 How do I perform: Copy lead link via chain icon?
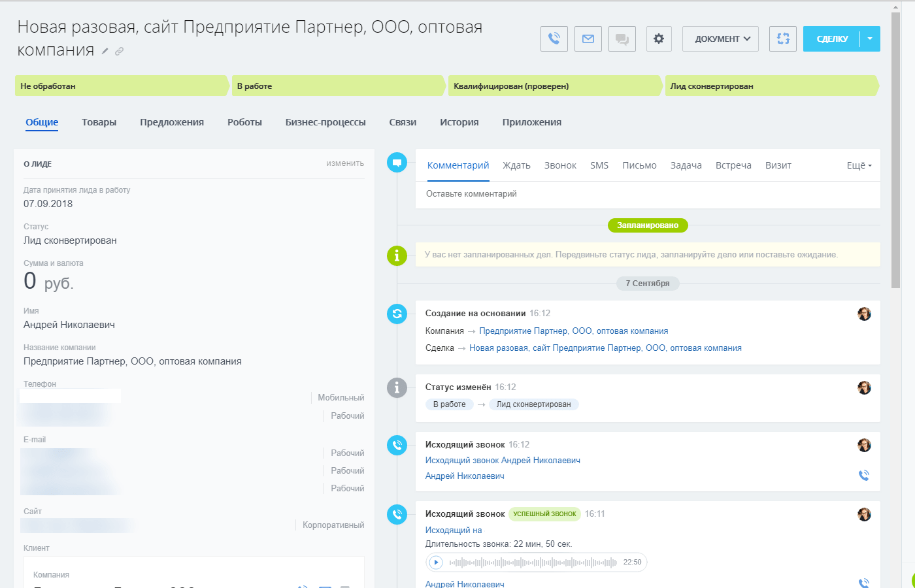[x=119, y=50]
